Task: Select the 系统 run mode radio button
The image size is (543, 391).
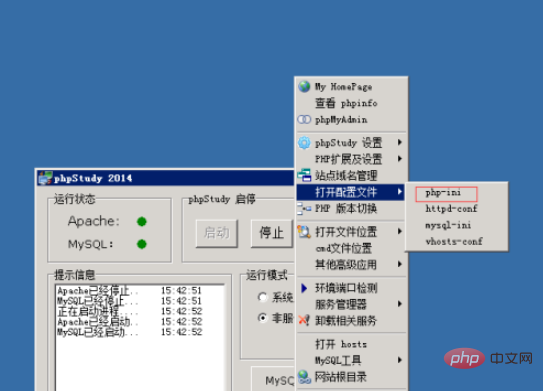Action: [x=262, y=297]
